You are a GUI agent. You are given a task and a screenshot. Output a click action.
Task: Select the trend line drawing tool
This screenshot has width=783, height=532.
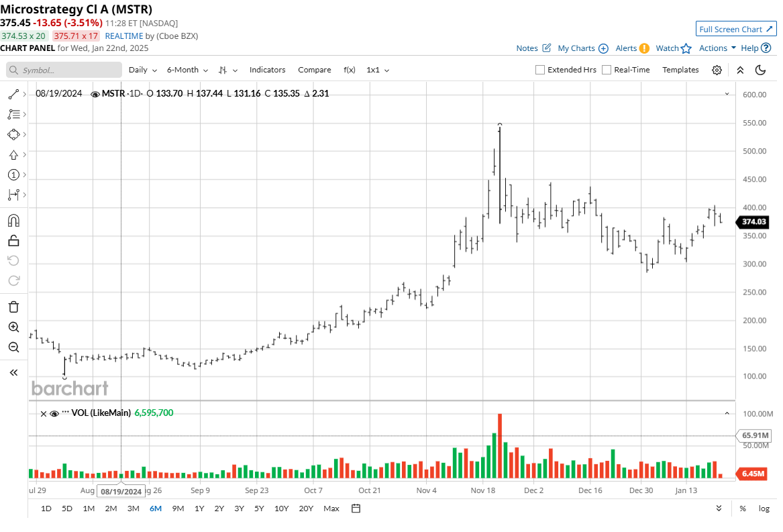pyautogui.click(x=13, y=94)
